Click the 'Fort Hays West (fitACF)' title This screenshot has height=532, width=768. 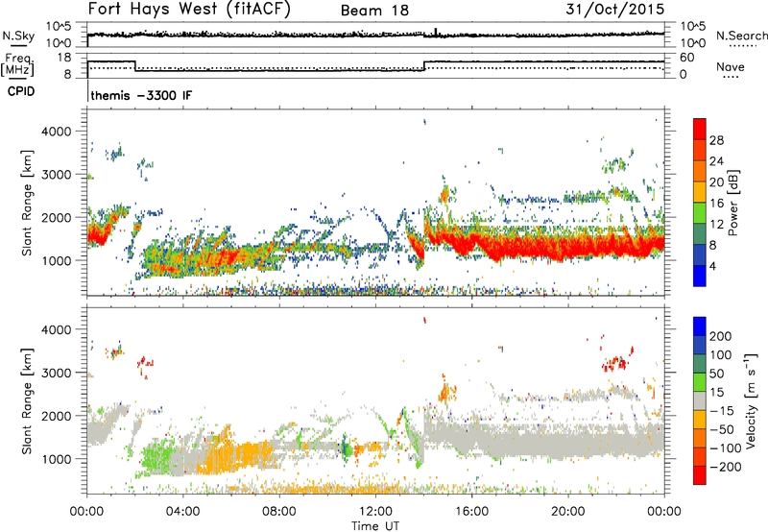(x=189, y=9)
